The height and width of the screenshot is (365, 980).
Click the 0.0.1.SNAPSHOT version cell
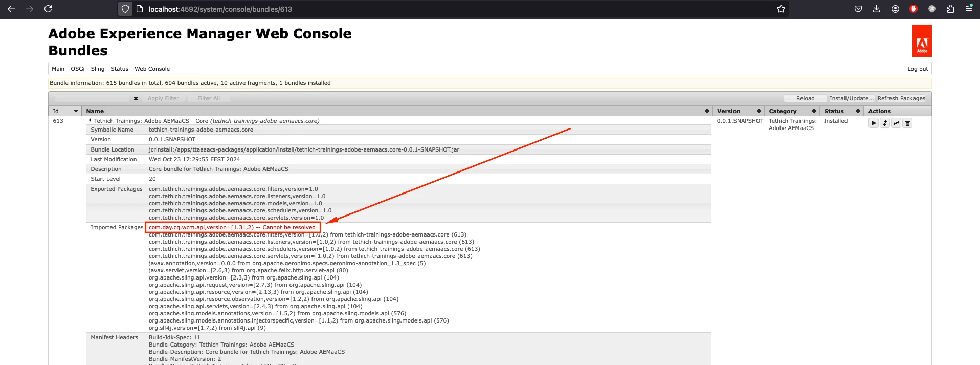(x=740, y=121)
